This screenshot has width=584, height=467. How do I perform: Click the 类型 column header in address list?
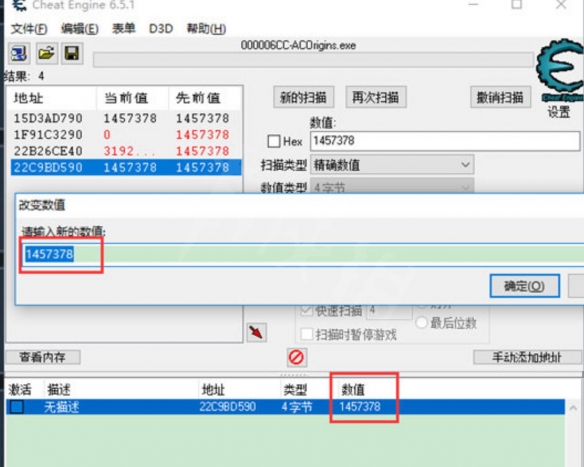[295, 390]
